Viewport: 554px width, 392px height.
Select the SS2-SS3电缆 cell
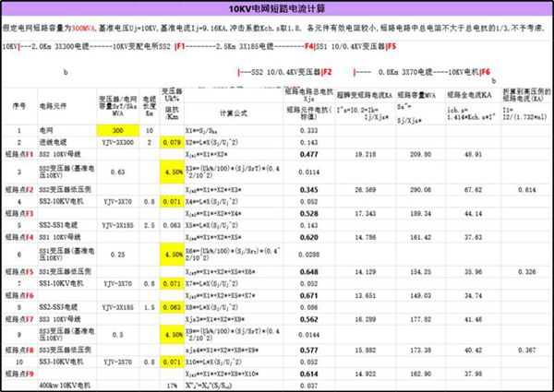click(x=58, y=307)
